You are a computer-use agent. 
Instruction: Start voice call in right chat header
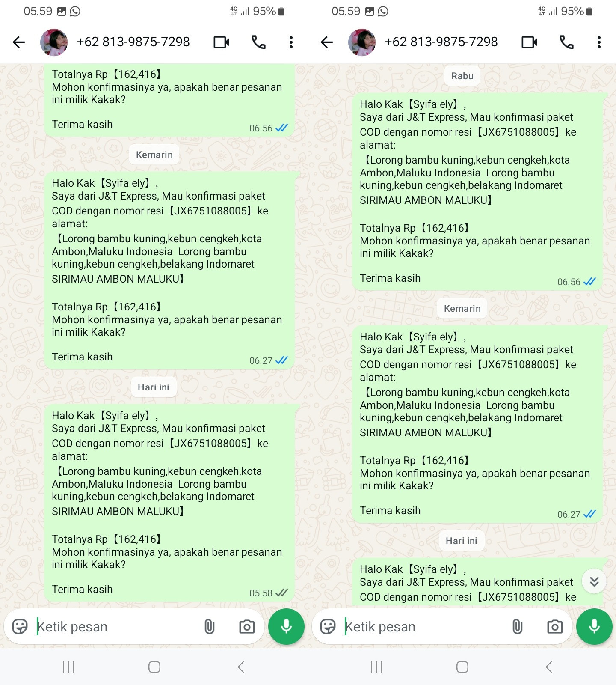click(x=566, y=42)
